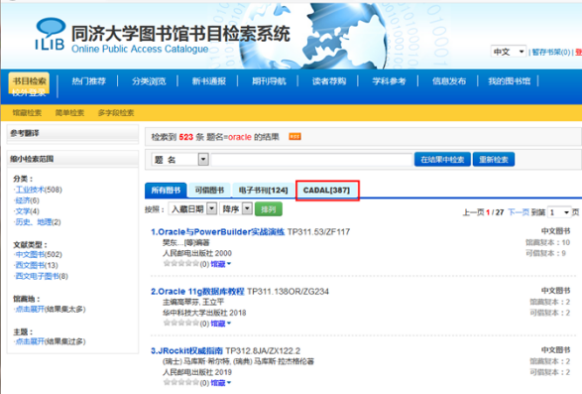Expand 馆藏 holdings for Oracle 11g数据库教程
Image resolution: width=582 pixels, height=394 pixels.
click(220, 323)
